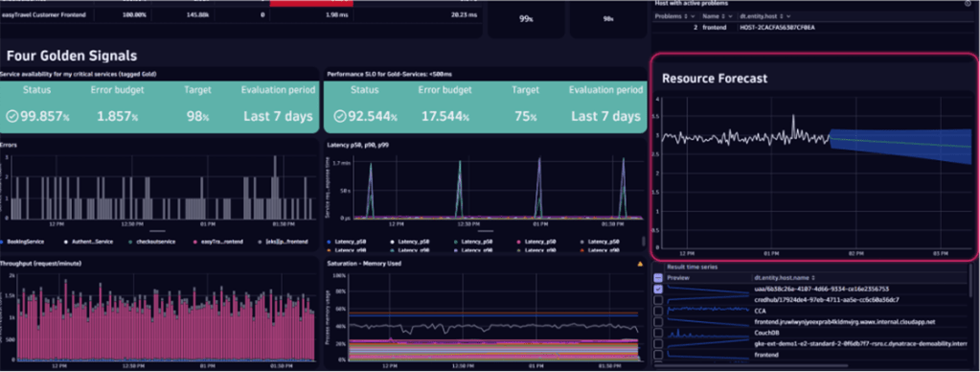Check the CouchDB row checkbox

pos(658,333)
